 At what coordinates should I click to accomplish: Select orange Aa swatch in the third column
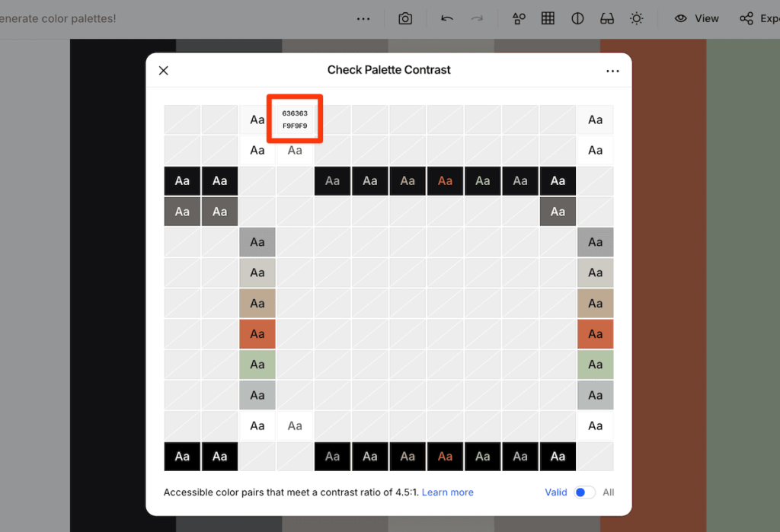[x=257, y=334]
